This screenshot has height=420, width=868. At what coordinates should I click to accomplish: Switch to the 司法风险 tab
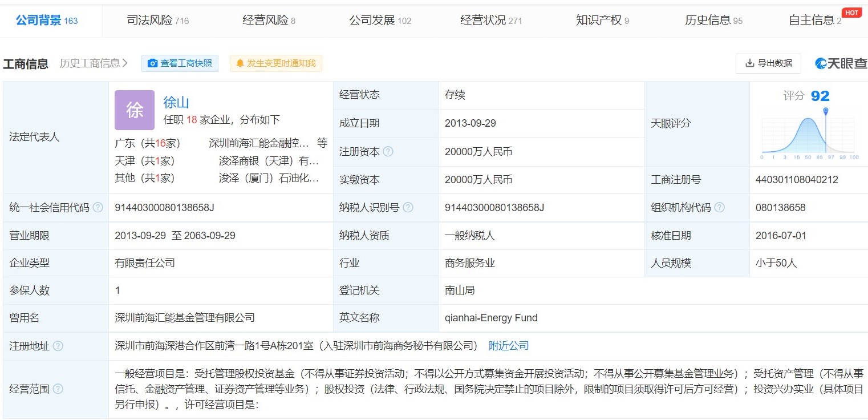click(x=157, y=21)
